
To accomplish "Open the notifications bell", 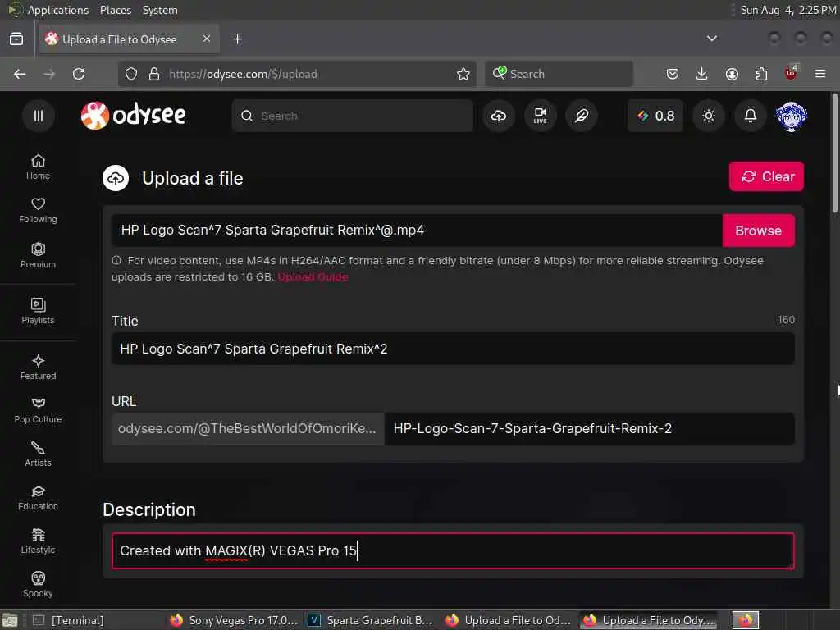I will click(750, 116).
